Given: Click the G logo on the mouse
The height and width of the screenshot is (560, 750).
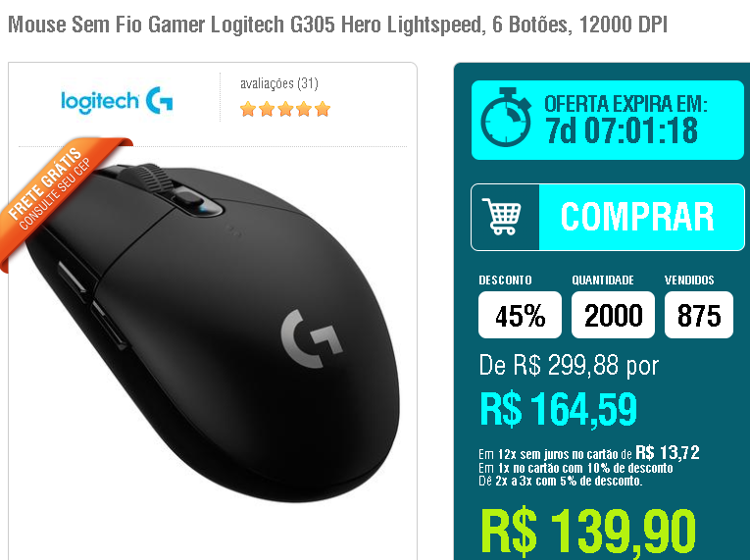Looking at the screenshot, I should (x=312, y=339).
